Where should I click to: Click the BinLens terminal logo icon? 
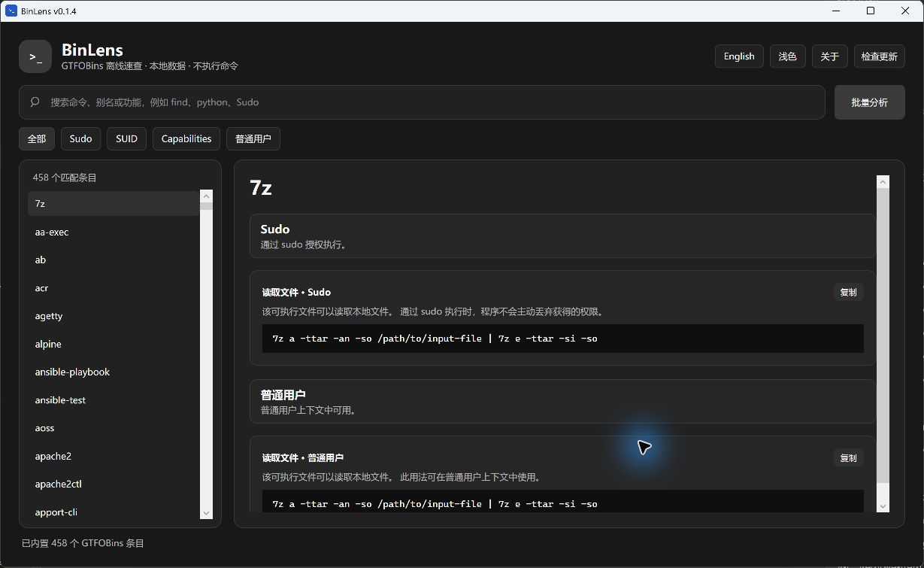pyautogui.click(x=35, y=56)
